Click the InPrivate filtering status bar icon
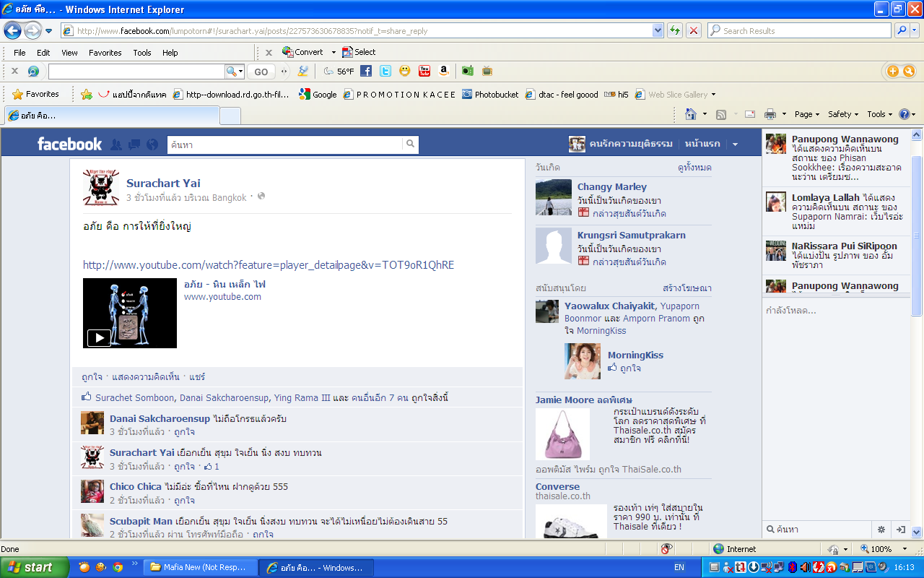 pyautogui.click(x=667, y=549)
